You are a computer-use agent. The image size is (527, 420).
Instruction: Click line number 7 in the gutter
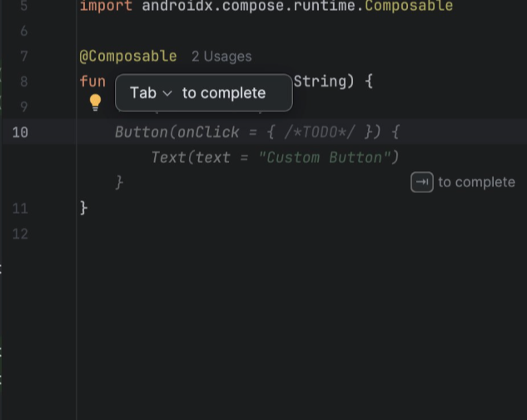coord(23,57)
